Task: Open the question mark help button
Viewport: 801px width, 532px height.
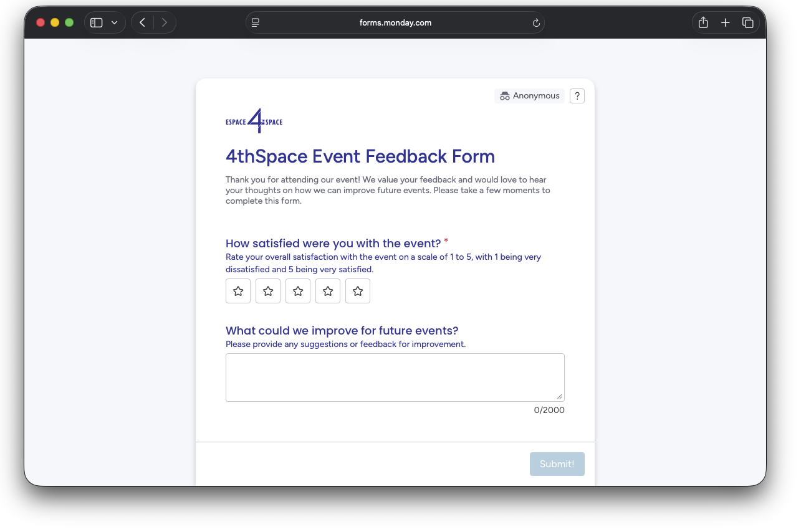Action: point(577,96)
